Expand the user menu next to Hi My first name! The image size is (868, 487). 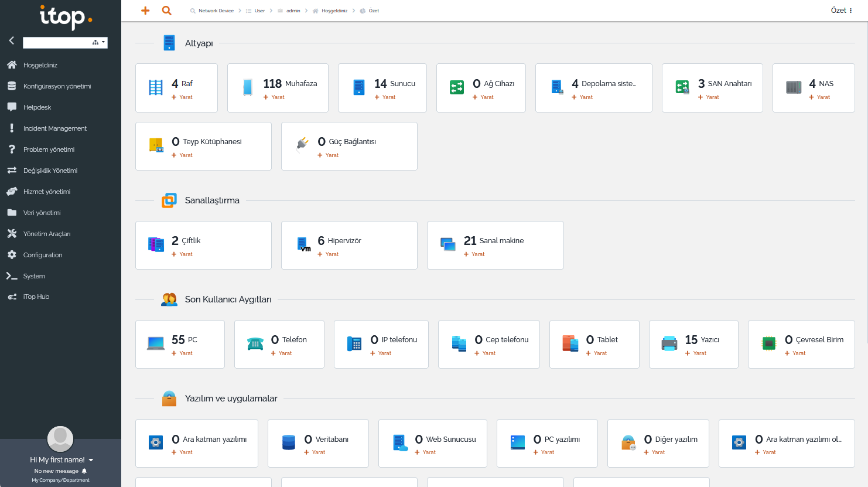coord(91,460)
